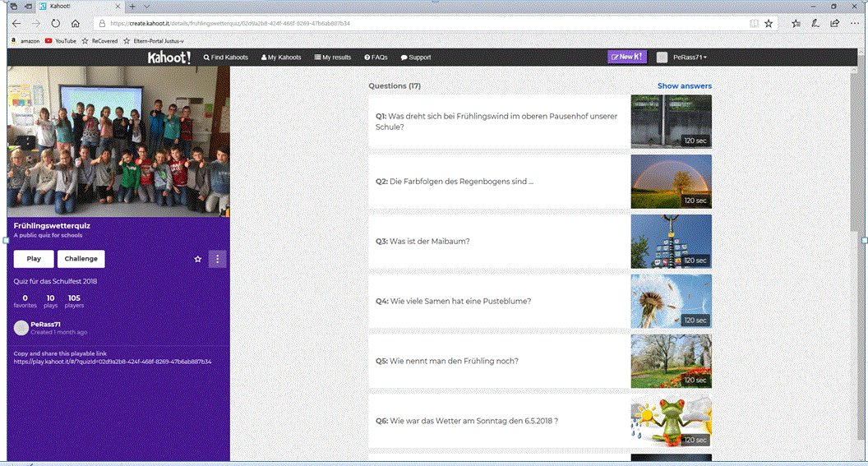Image resolution: width=868 pixels, height=466 pixels.
Task: Click the playable kahoot share link
Action: [113, 362]
